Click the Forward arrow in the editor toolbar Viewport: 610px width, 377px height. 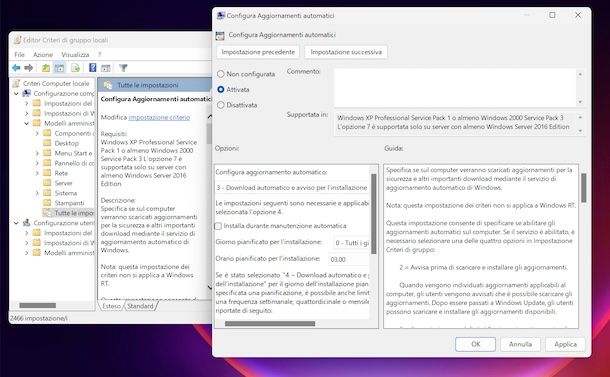pyautogui.click(x=28, y=68)
